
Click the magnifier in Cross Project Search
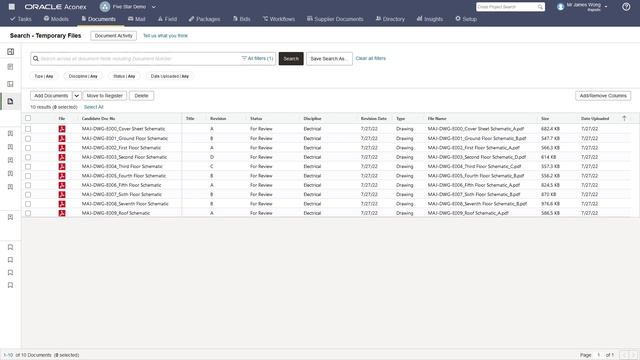click(540, 7)
